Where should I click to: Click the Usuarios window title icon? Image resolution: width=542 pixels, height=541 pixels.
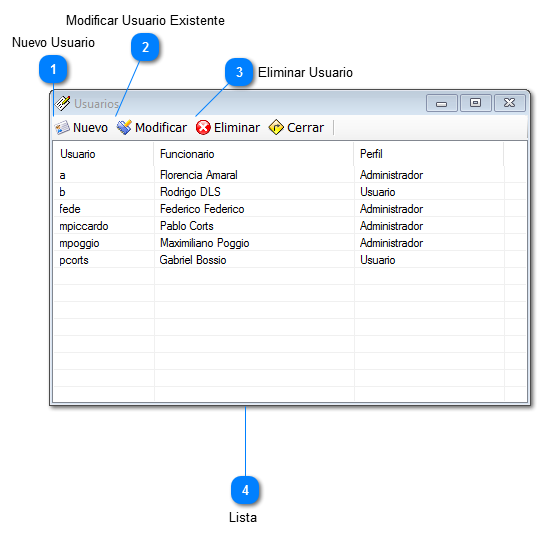tap(63, 103)
